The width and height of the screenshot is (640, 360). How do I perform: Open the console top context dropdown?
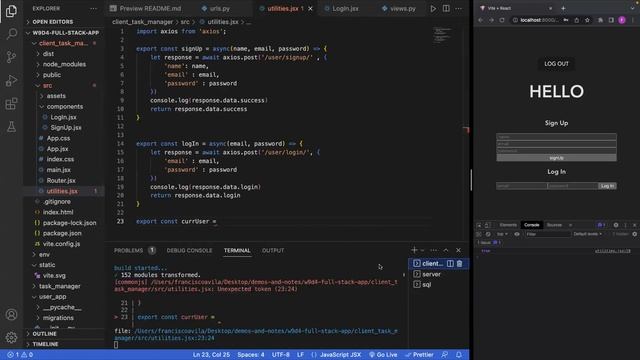pyautogui.click(x=502, y=234)
